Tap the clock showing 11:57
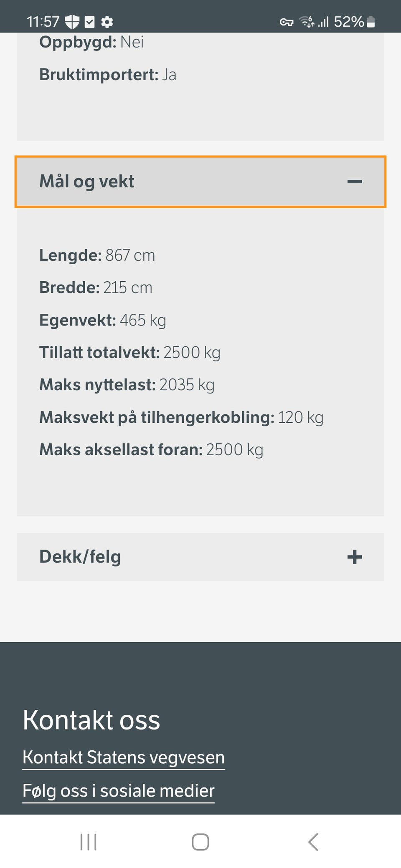Image resolution: width=401 pixels, height=868 pixels. coord(43,22)
